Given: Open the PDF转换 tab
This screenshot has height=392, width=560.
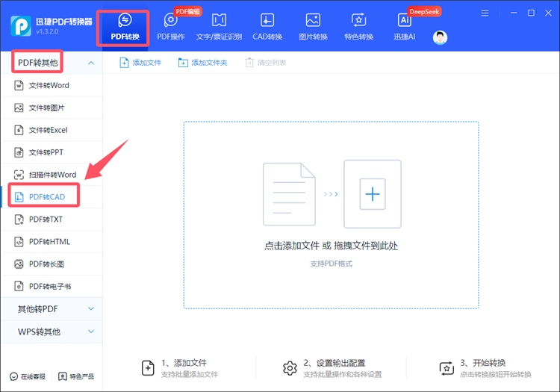Looking at the screenshot, I should (125, 28).
